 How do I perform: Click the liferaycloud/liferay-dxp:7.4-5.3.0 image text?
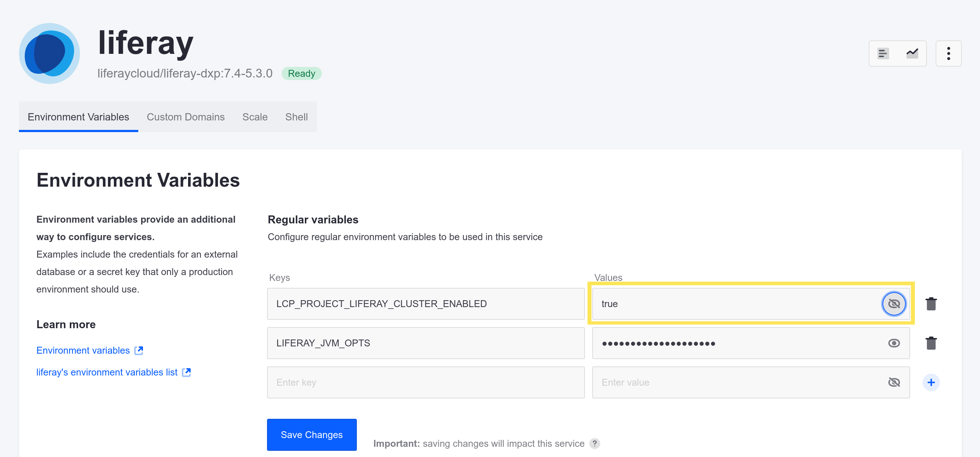pyautogui.click(x=185, y=73)
